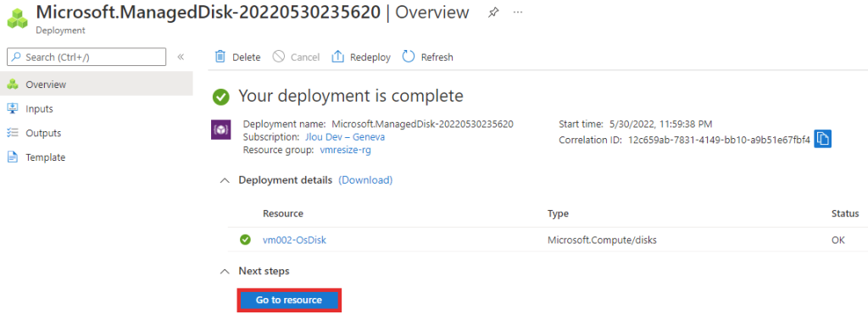Viewport: 868px width, 320px height.
Task: Click the pin icon next to Overview title
Action: 492,13
